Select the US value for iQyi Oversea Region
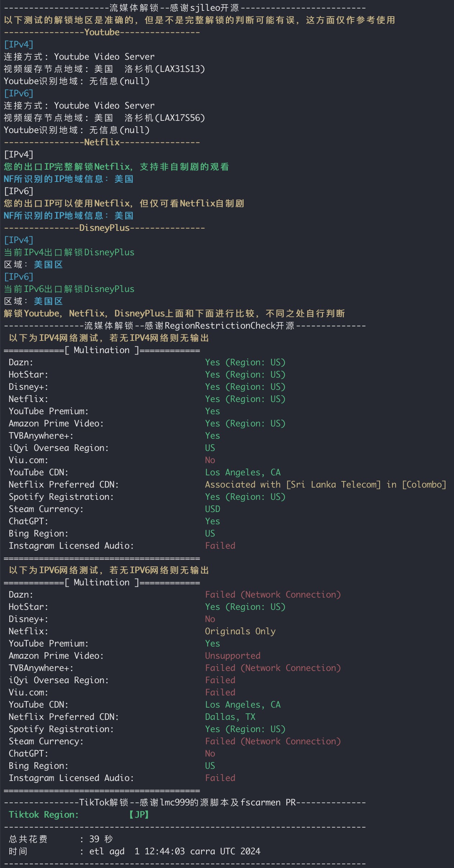The image size is (454, 868). click(x=210, y=448)
